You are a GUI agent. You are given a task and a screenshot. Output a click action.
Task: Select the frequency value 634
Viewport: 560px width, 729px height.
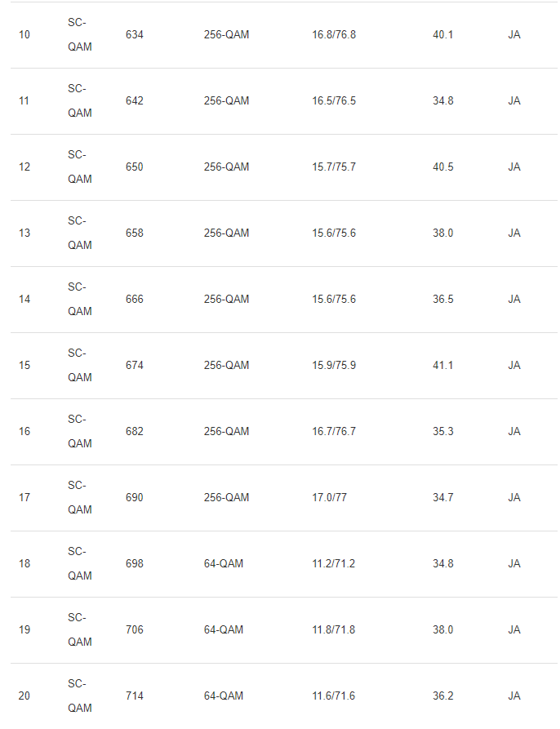click(x=135, y=35)
